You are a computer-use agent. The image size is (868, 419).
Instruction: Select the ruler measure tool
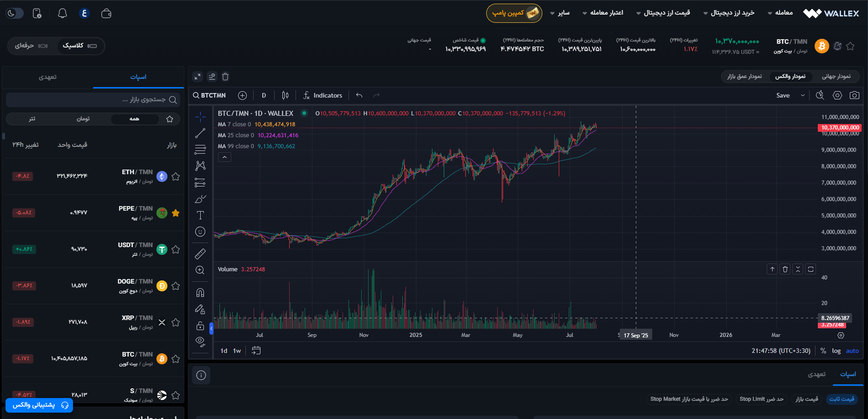coord(200,253)
